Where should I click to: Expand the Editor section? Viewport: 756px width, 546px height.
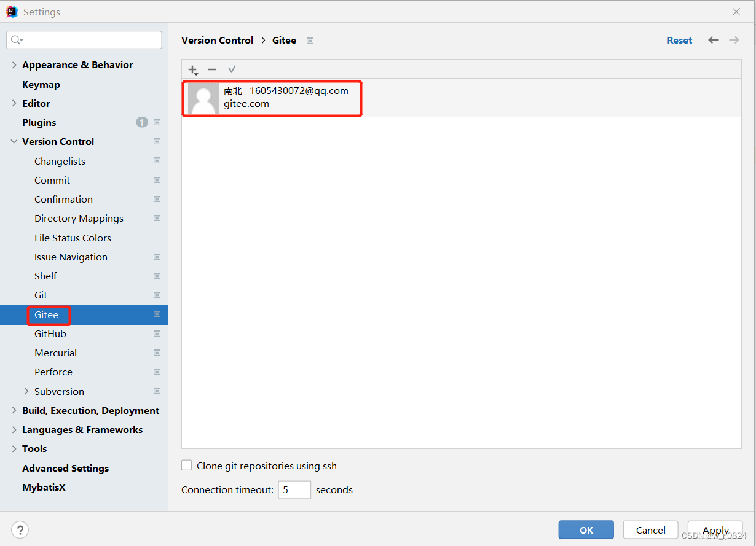coord(14,103)
